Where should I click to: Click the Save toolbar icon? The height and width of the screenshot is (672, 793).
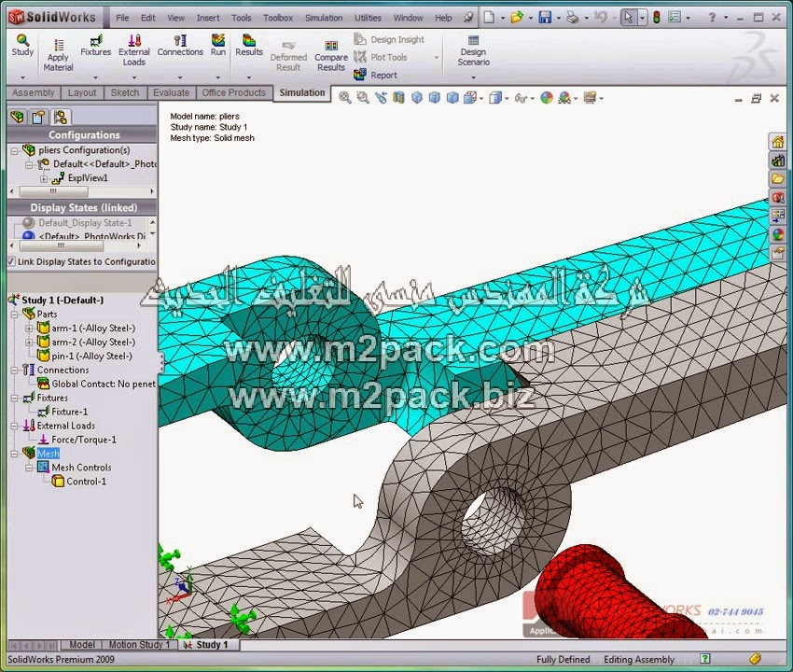pos(545,18)
